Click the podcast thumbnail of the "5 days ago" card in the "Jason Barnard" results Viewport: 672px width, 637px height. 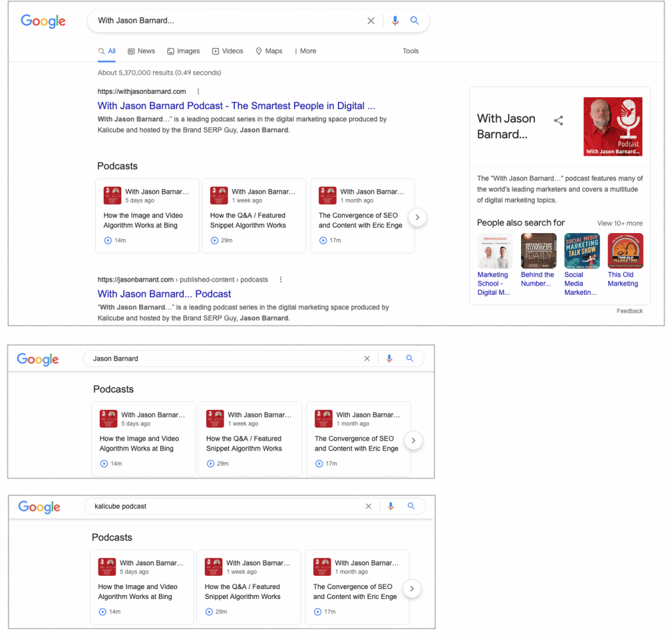(x=108, y=419)
